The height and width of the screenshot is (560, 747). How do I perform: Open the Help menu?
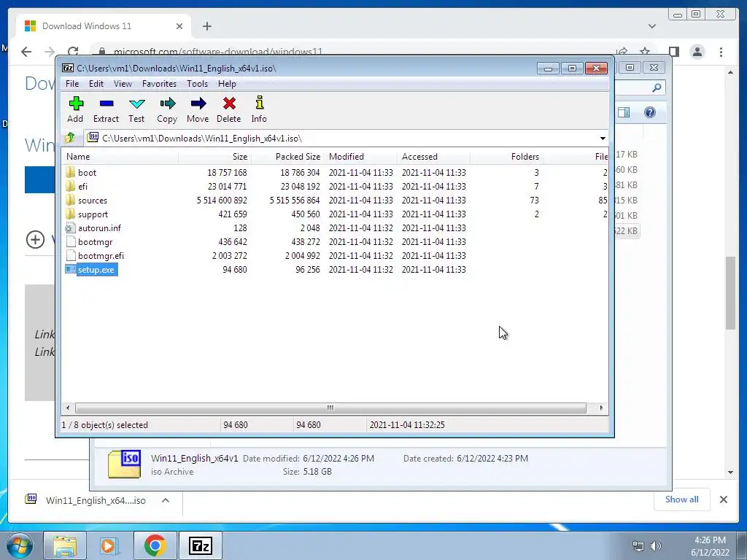point(227,84)
